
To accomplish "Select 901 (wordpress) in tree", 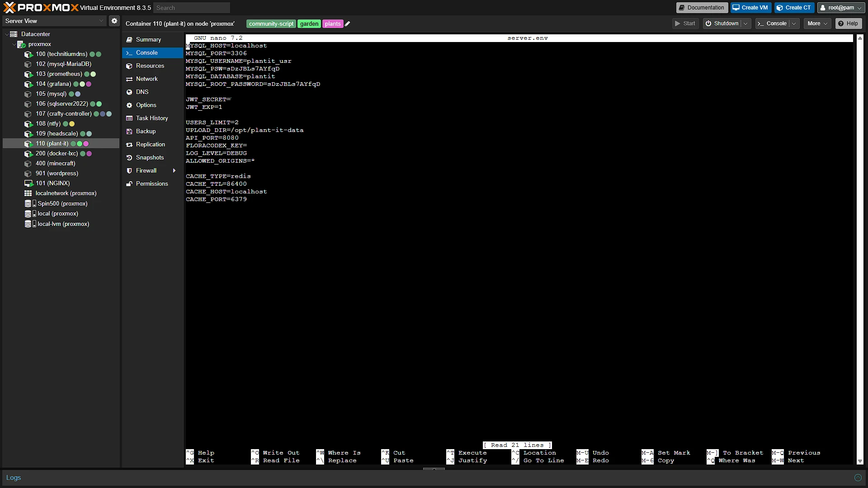I will point(61,174).
